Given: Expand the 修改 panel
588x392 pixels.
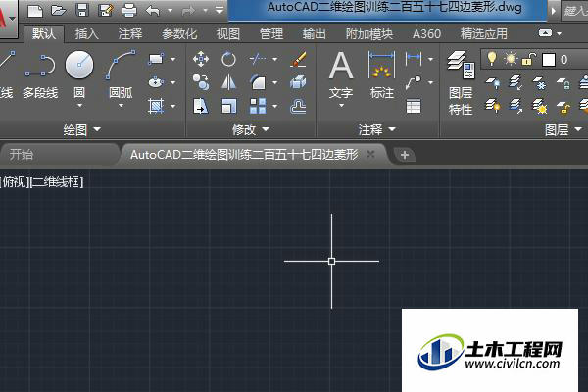Looking at the screenshot, I should (251, 129).
